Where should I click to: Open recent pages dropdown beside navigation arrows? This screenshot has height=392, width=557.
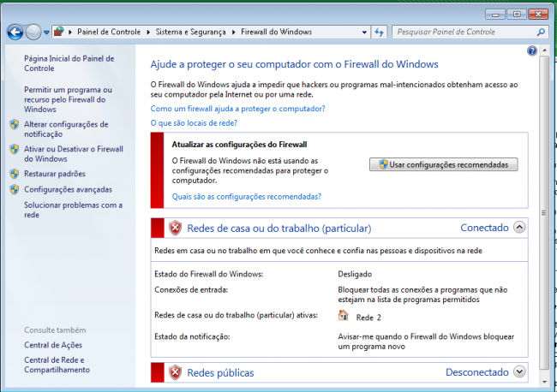(x=46, y=33)
